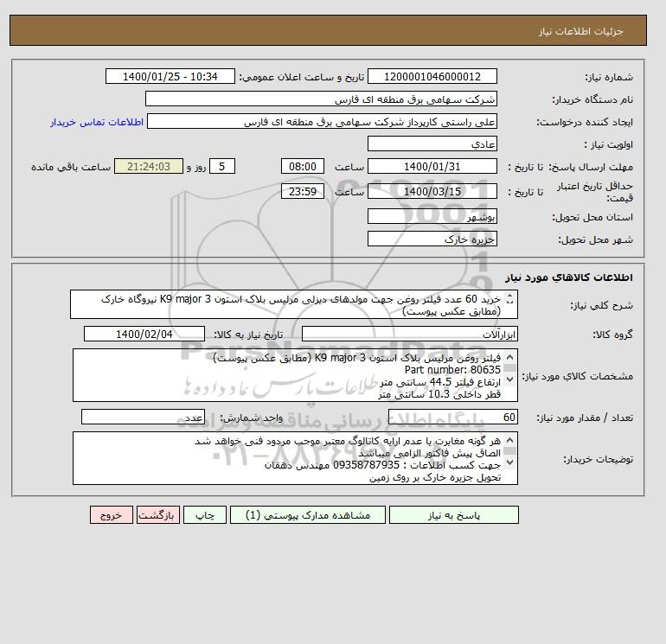The image size is (666, 644).
Task: Click Part number: 80635 line
Action: 452,370
